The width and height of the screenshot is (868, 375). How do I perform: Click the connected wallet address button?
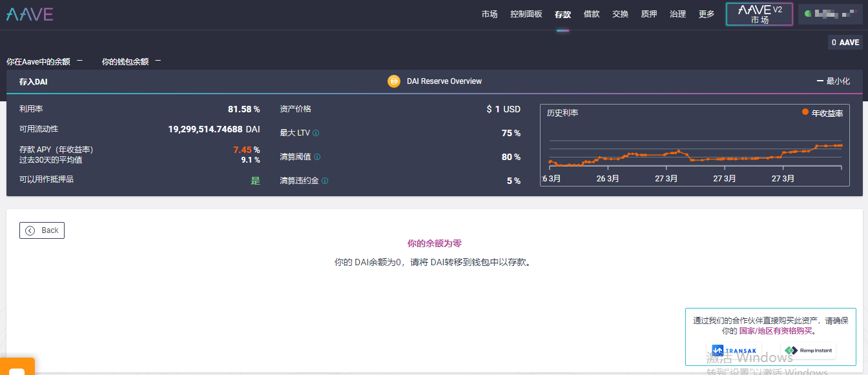coord(830,14)
